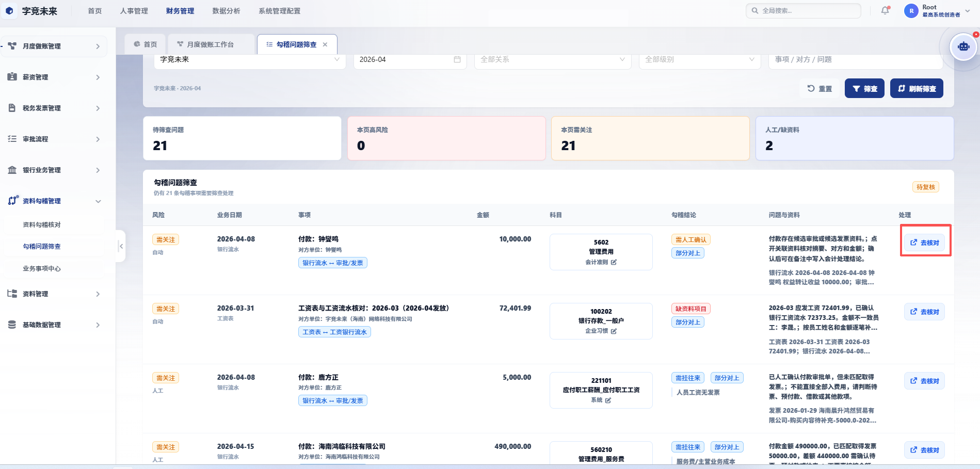Select 业务事项中心 submenu item

[42, 268]
